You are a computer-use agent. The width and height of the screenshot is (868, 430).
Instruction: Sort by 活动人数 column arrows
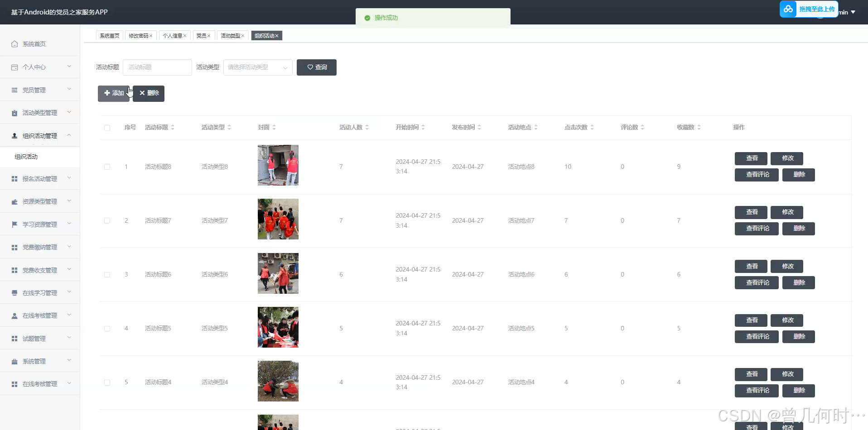click(x=367, y=128)
